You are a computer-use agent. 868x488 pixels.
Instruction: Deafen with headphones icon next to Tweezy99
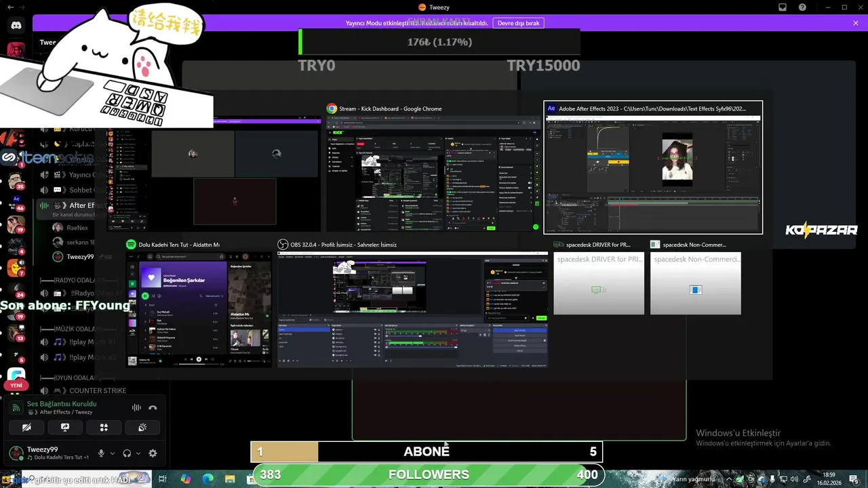tap(127, 453)
